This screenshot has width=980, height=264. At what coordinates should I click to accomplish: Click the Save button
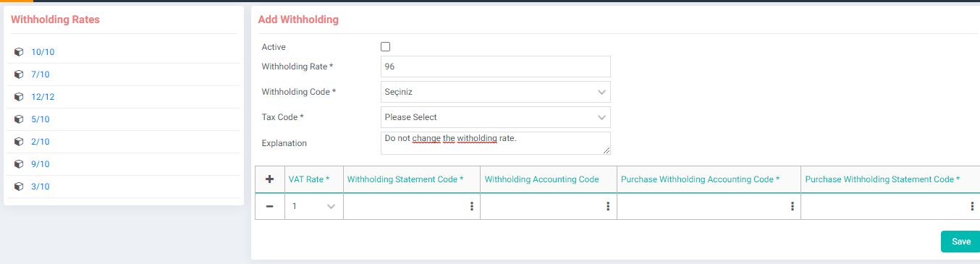coord(960,242)
